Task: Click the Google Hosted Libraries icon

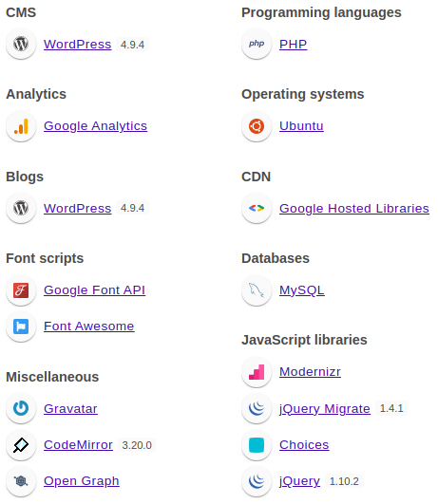Action: (257, 208)
